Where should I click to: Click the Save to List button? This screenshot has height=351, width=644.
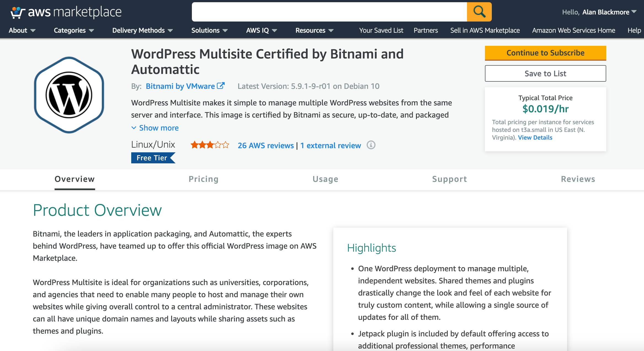[x=545, y=73]
